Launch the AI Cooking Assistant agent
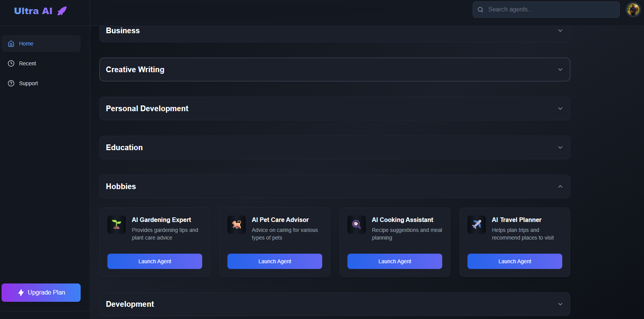 click(395, 261)
